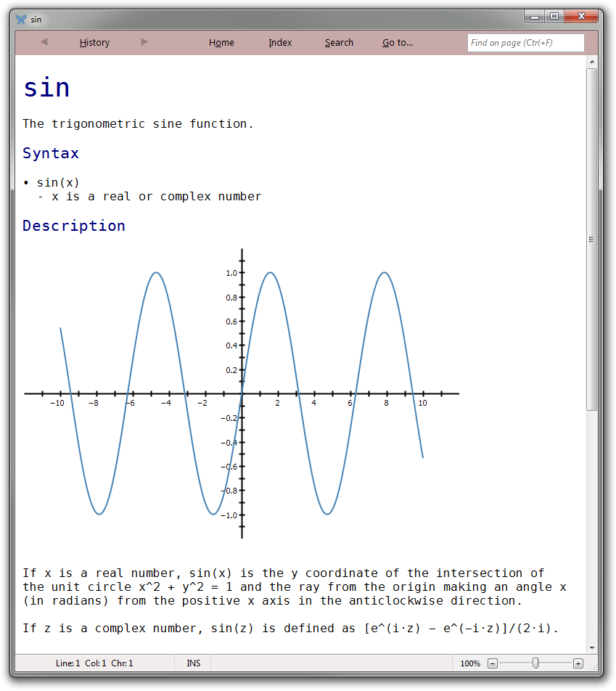Screen dimensions: 616x691
Task: Click the scrollbar down arrow
Action: pyautogui.click(x=592, y=647)
